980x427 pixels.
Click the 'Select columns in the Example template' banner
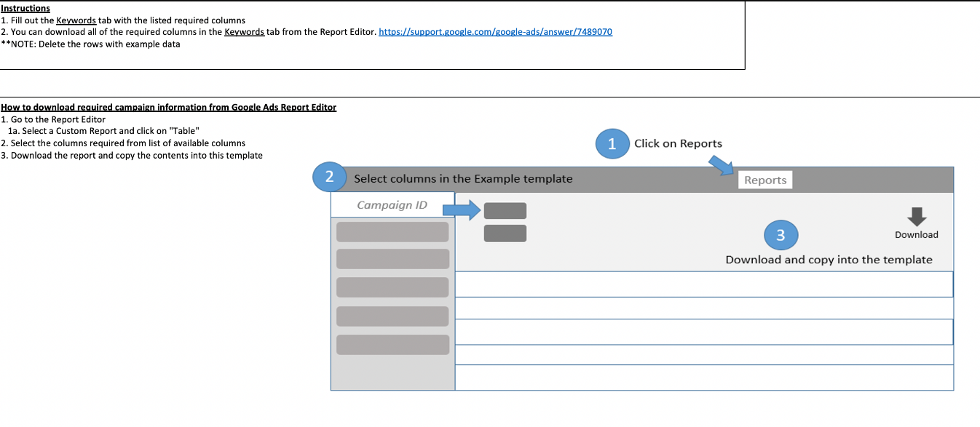click(463, 178)
